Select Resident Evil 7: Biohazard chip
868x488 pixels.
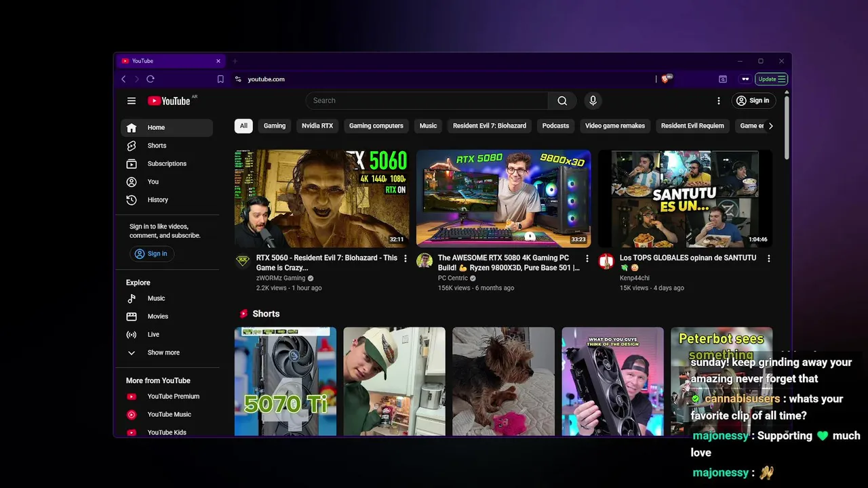[490, 125]
